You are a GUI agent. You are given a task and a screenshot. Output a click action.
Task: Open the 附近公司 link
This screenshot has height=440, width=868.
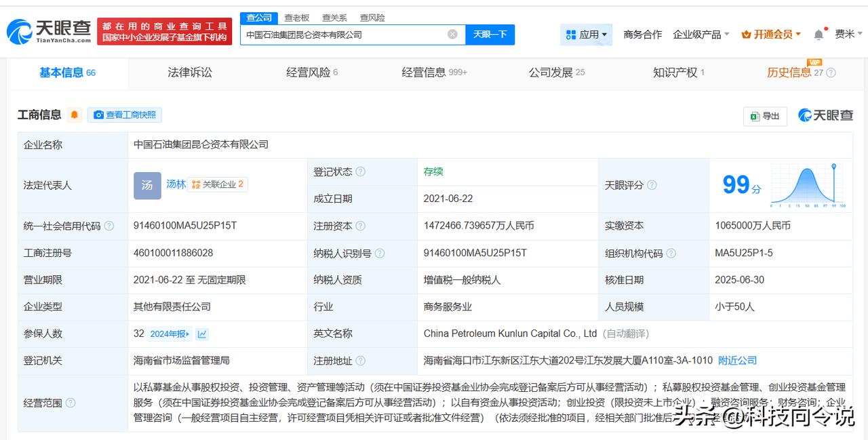click(737, 361)
